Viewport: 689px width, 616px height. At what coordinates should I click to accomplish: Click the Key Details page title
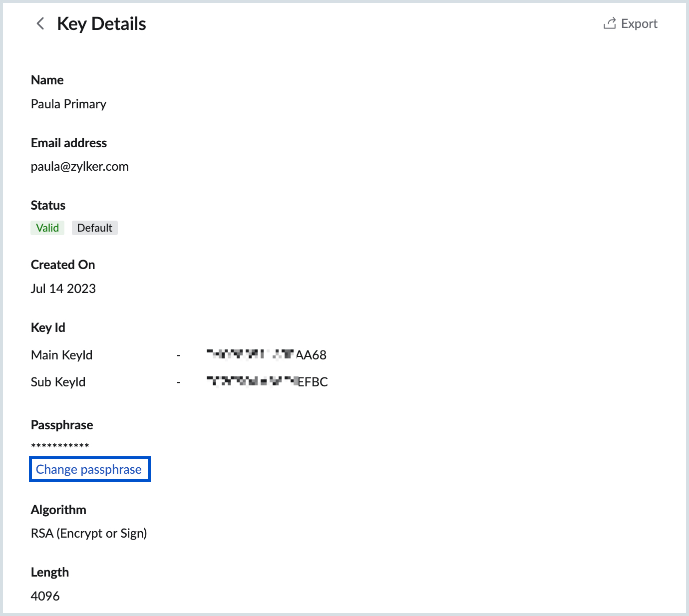[x=101, y=24]
